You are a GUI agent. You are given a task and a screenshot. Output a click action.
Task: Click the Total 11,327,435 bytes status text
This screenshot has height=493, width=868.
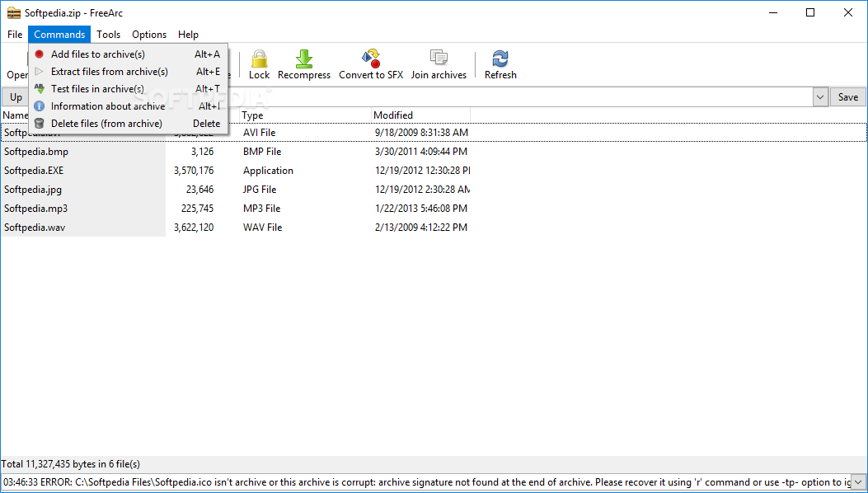[x=71, y=464]
